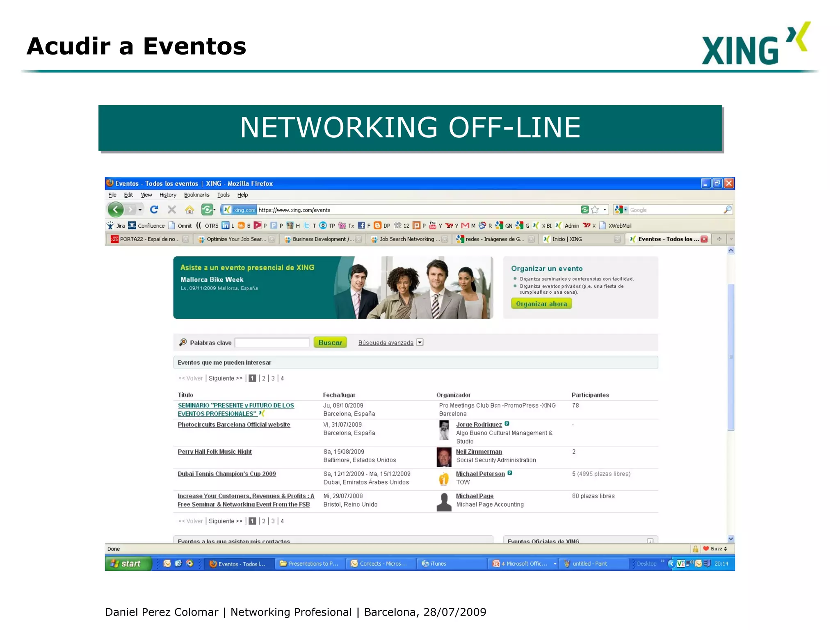This screenshot has width=840, height=630.
Task: Open the Perry Hall Folk Music Night event
Action: click(x=215, y=452)
